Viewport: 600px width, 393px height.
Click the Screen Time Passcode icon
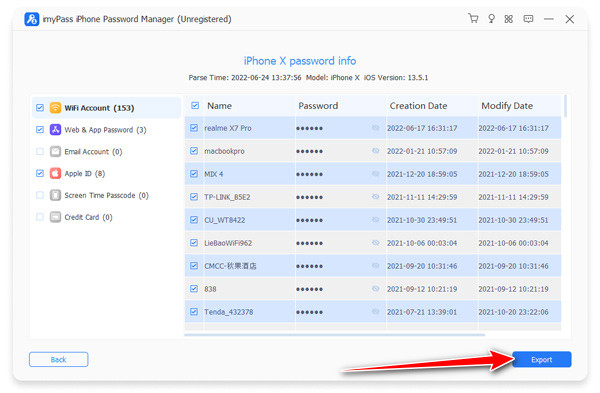click(x=55, y=195)
